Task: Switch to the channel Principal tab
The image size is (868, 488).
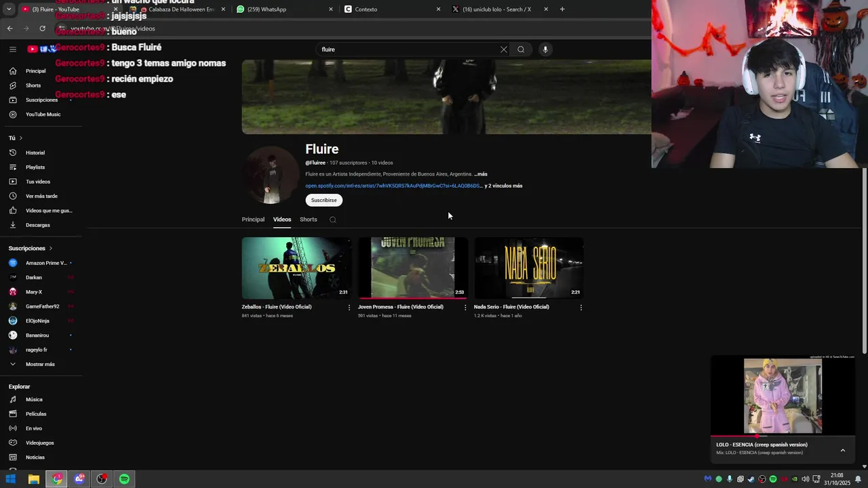Action: pos(253,220)
